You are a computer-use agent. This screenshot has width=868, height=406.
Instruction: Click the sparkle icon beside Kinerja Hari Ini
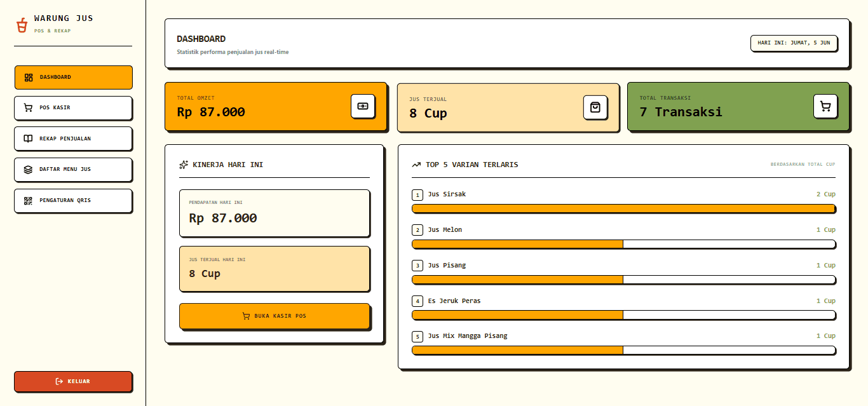[x=184, y=165]
